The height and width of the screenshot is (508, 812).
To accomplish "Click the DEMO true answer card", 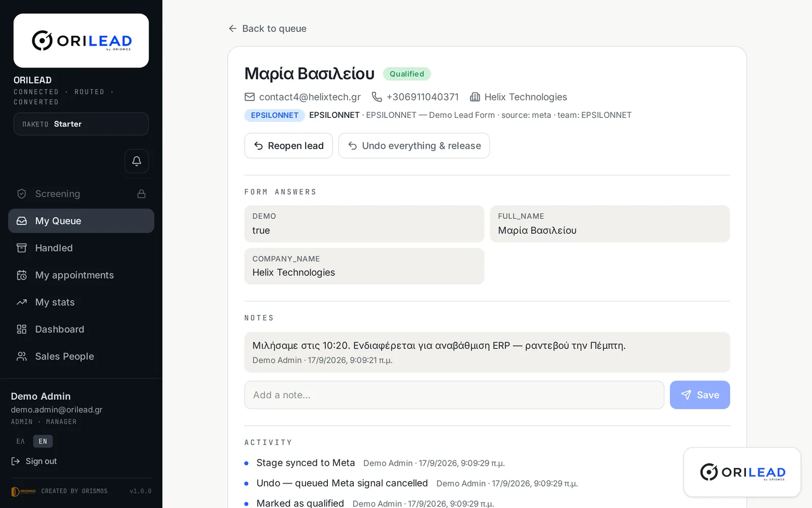I will pyautogui.click(x=364, y=224).
